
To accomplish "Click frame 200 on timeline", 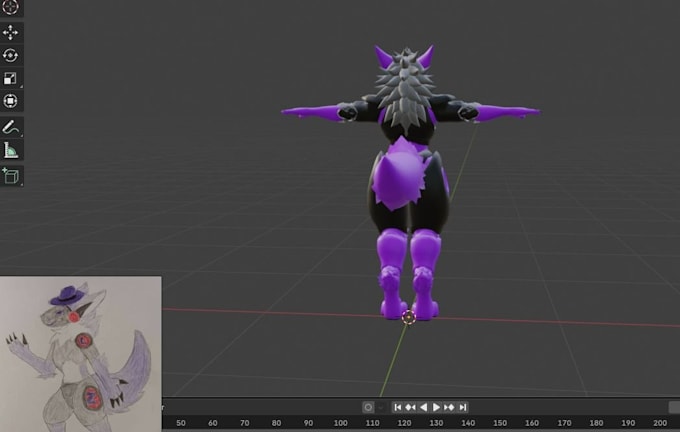I will (x=660, y=423).
